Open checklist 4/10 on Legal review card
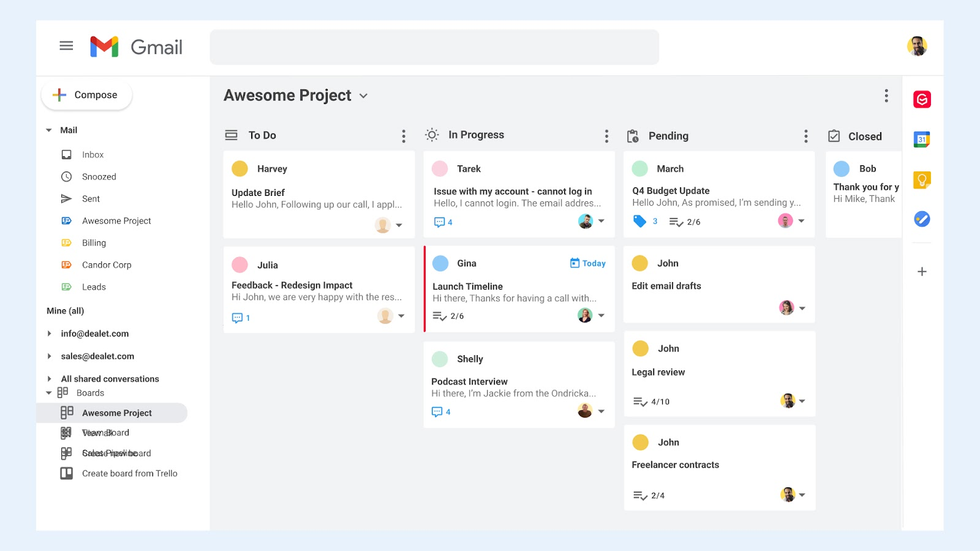The width and height of the screenshot is (980, 551). [651, 402]
